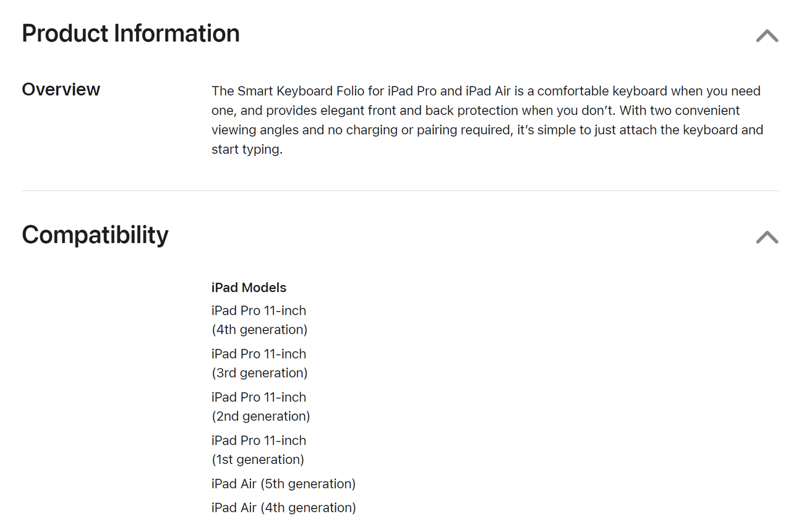This screenshot has height=532, width=804.
Task: Click the chevron beside Product Information
Action: [x=766, y=36]
